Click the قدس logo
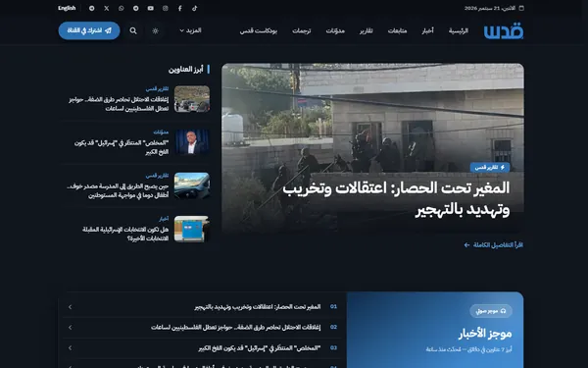Screen dimensions: 588x368 pyautogui.click(x=504, y=31)
